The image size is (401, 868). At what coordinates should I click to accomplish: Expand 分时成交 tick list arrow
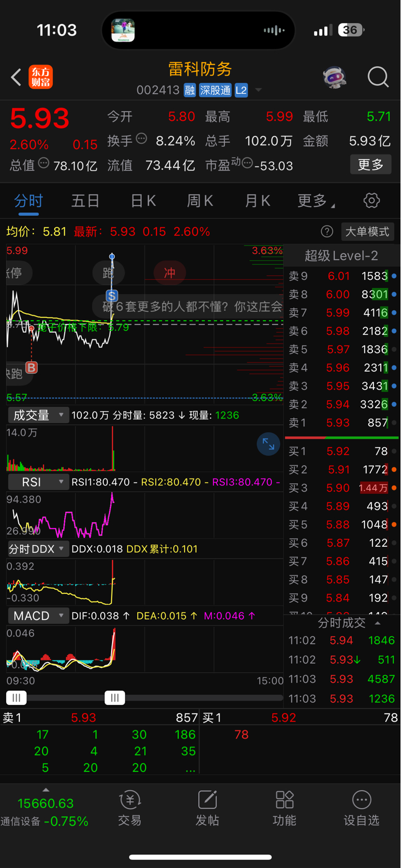(x=378, y=623)
